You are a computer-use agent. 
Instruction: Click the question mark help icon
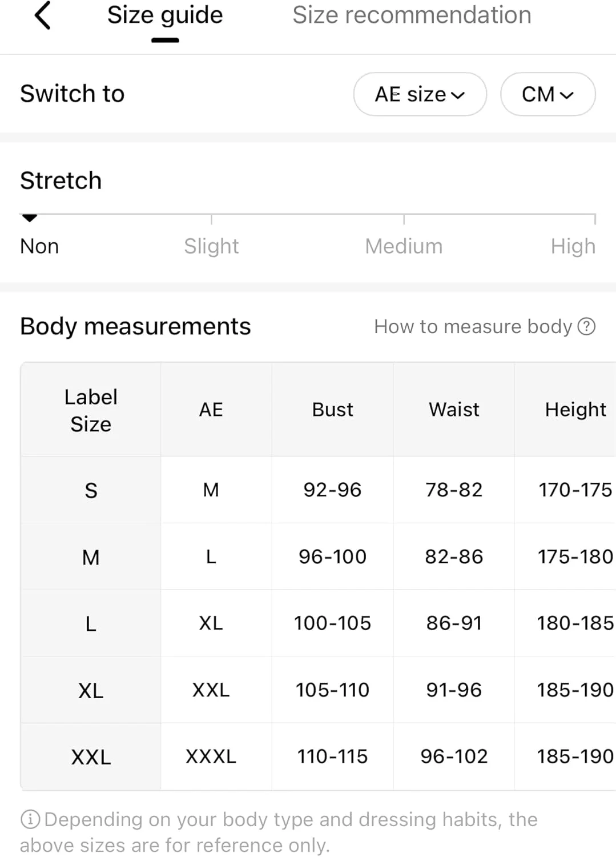586,326
